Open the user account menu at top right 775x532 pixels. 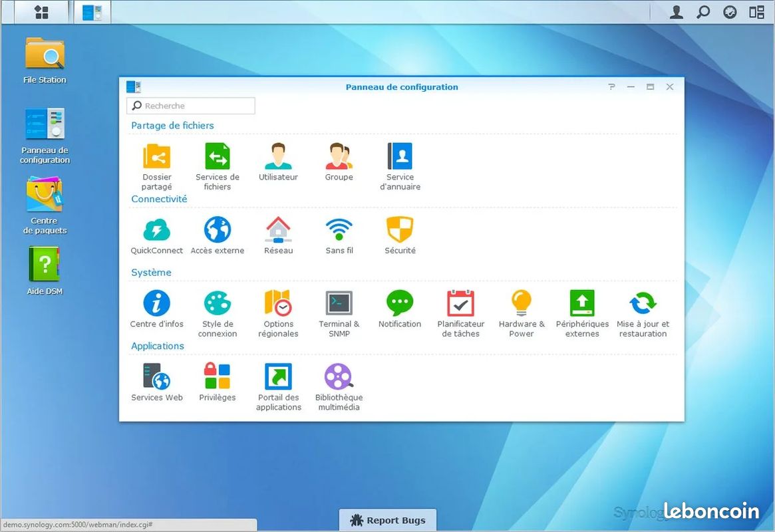pyautogui.click(x=676, y=11)
